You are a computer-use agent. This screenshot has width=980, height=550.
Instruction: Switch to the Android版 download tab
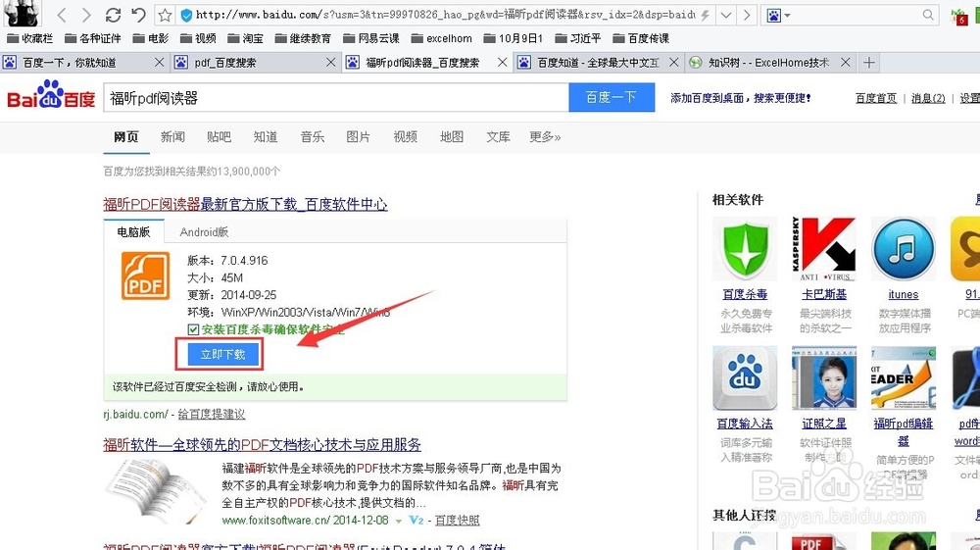(204, 232)
